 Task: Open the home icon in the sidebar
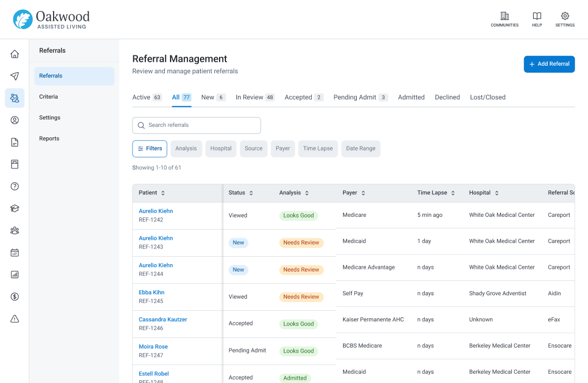coord(14,54)
